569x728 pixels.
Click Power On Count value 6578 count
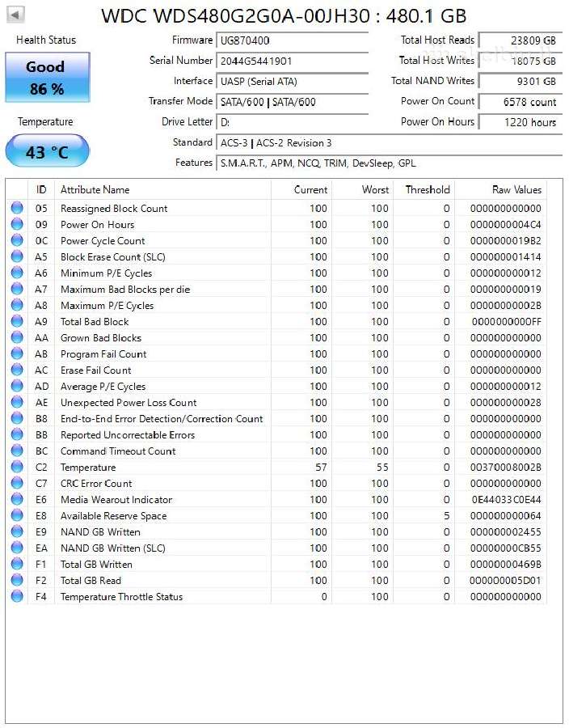pos(521,102)
